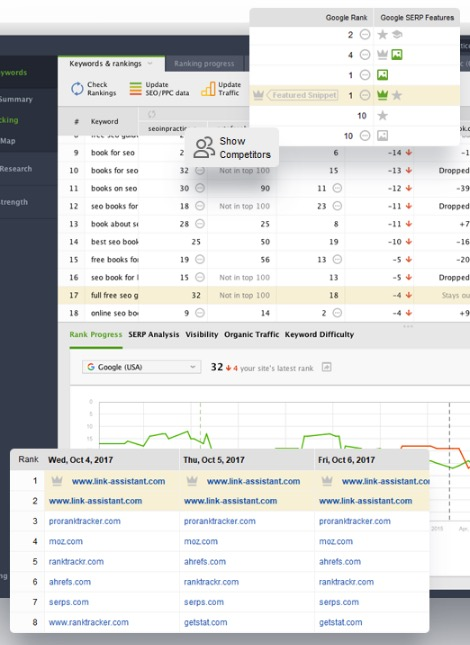This screenshot has height=645, width=470.
Task: Open the Keyword Difficulty tab
Action: pos(319,334)
